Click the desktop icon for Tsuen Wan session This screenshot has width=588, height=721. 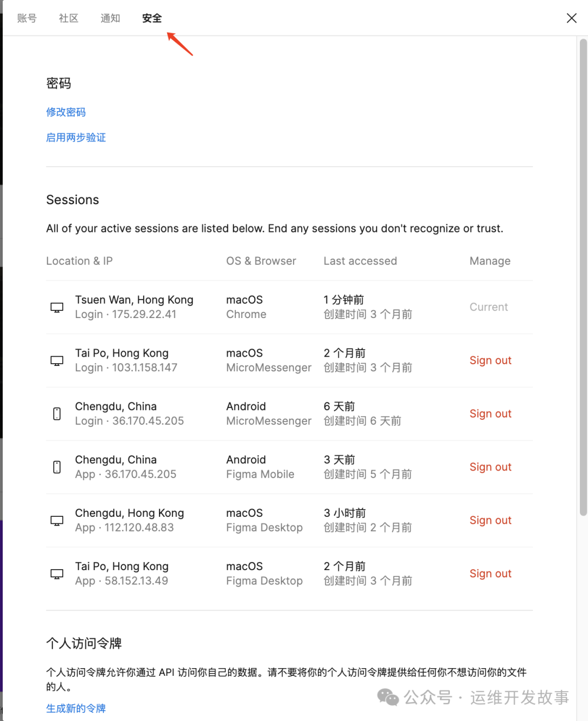point(57,307)
